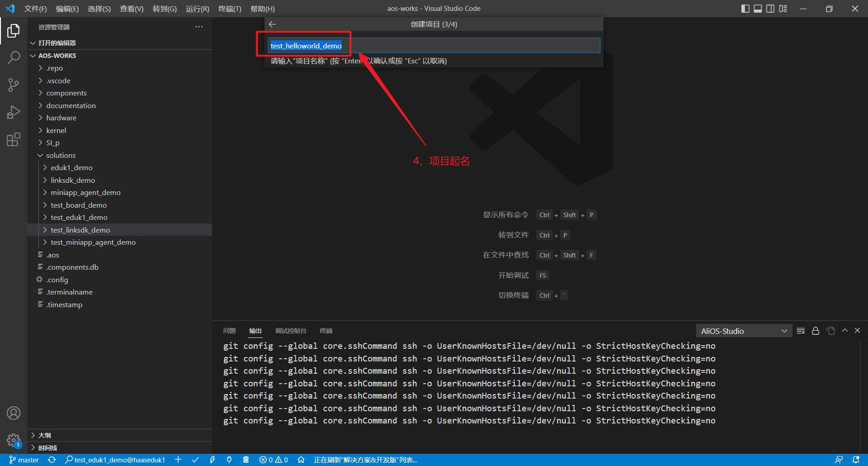
Task: Expand the documentation folder
Action: pos(119,105)
